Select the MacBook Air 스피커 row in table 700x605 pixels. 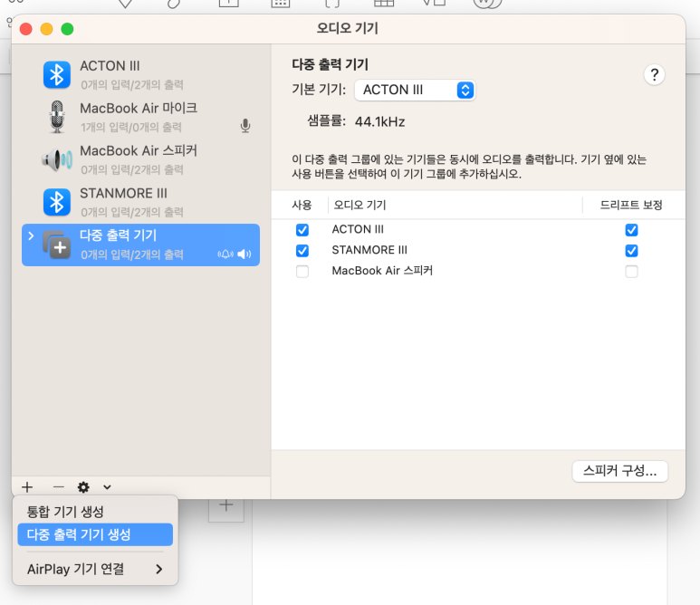pos(478,271)
